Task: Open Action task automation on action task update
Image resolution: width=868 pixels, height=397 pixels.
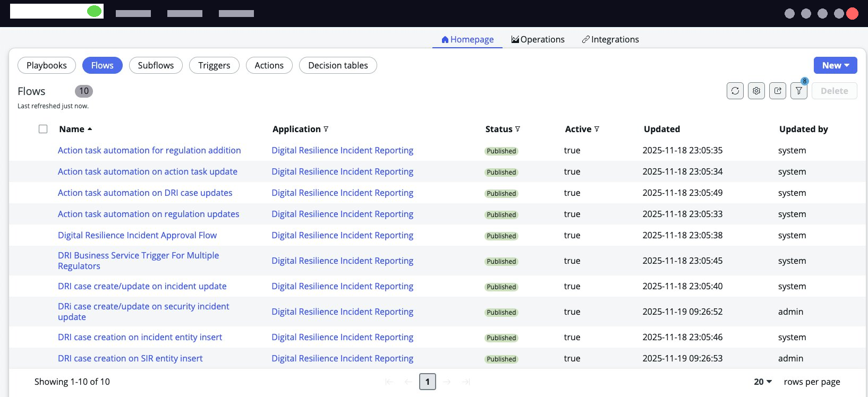Action: pos(148,171)
